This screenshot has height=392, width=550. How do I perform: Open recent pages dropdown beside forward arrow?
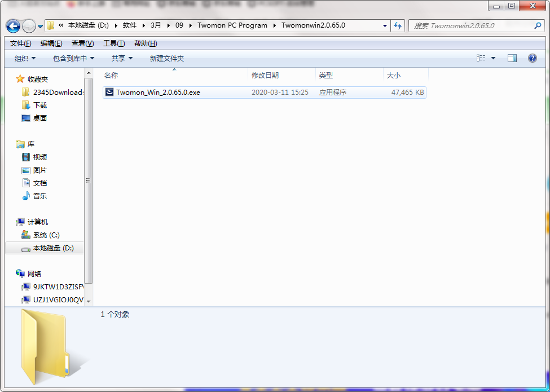40,26
